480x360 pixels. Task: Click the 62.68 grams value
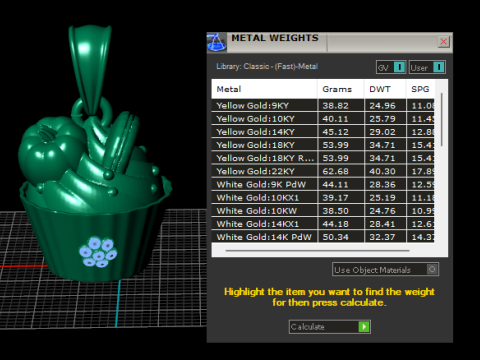pyautogui.click(x=335, y=171)
